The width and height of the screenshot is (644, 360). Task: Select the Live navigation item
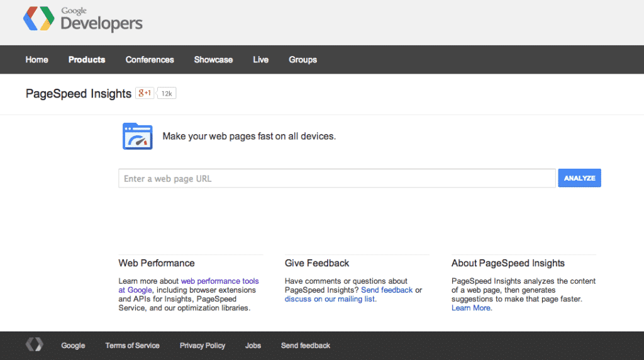(x=261, y=60)
